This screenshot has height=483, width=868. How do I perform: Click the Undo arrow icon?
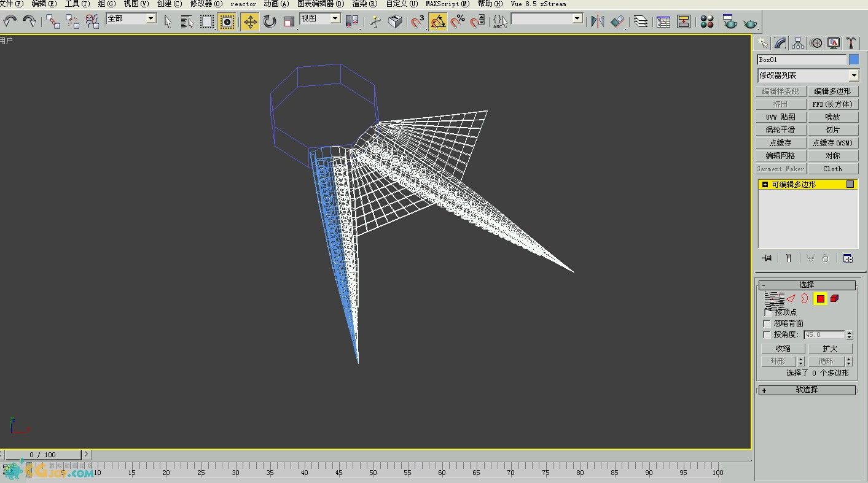pos(10,21)
